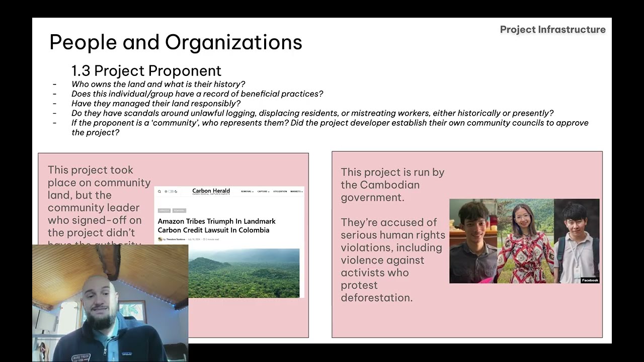Click the People and Organizations slide title
The image size is (644, 362).
coord(176,42)
